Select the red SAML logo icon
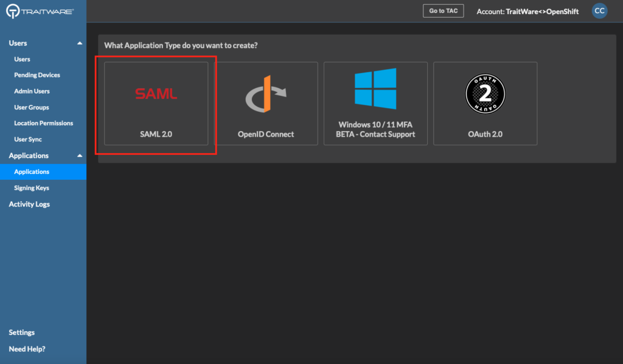This screenshot has width=623, height=364. (x=156, y=94)
